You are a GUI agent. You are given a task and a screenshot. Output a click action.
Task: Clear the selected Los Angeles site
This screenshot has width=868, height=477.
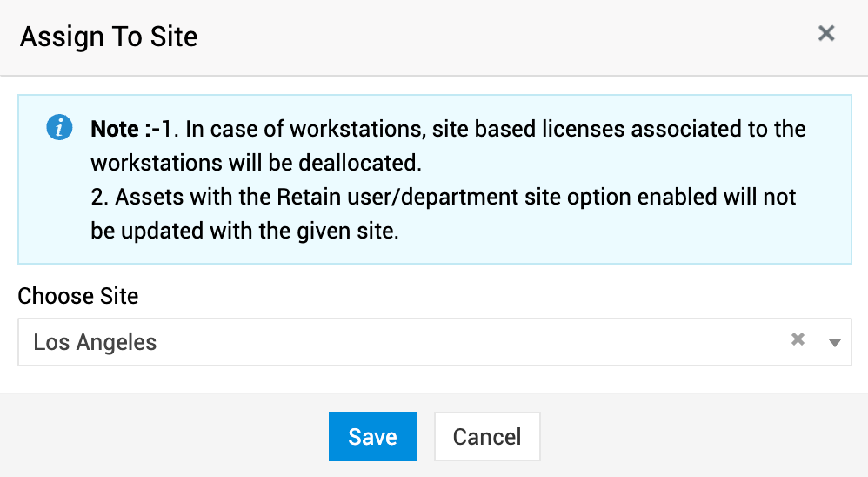[798, 340]
